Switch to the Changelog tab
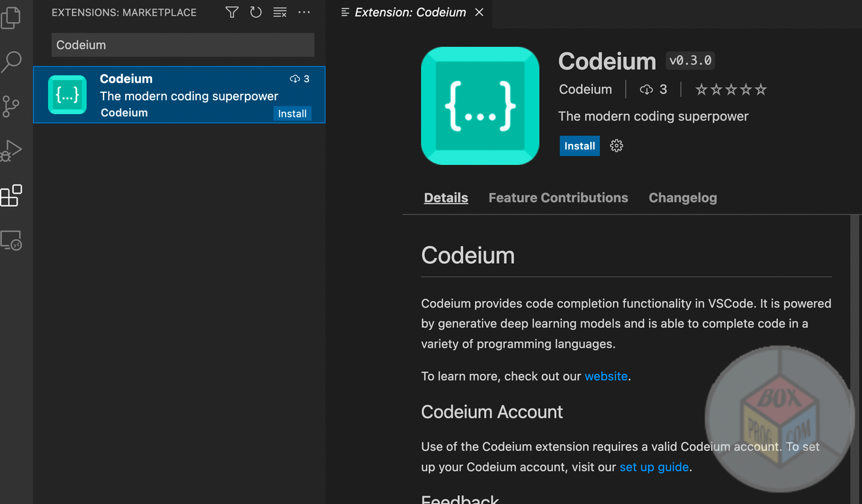 [683, 198]
